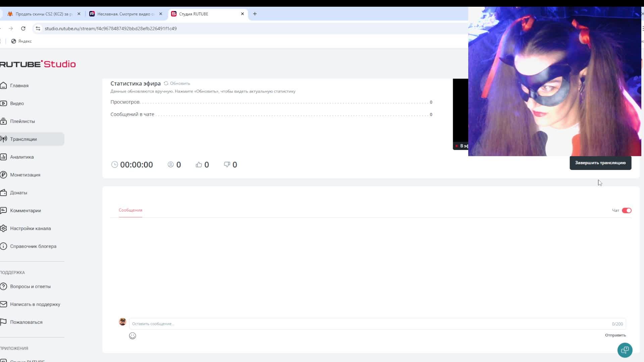This screenshot has height=362, width=644.
Task: Go to Монетизация in sidebar
Action: pyautogui.click(x=25, y=175)
